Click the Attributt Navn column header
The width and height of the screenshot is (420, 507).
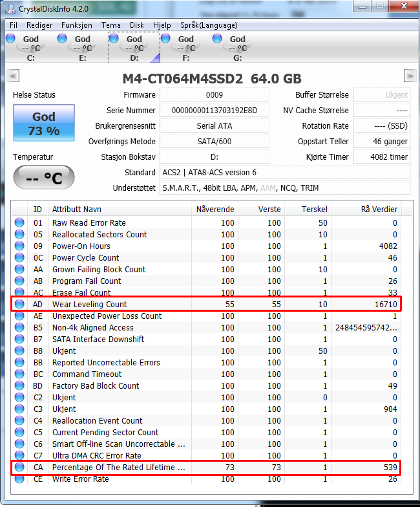coord(120,210)
